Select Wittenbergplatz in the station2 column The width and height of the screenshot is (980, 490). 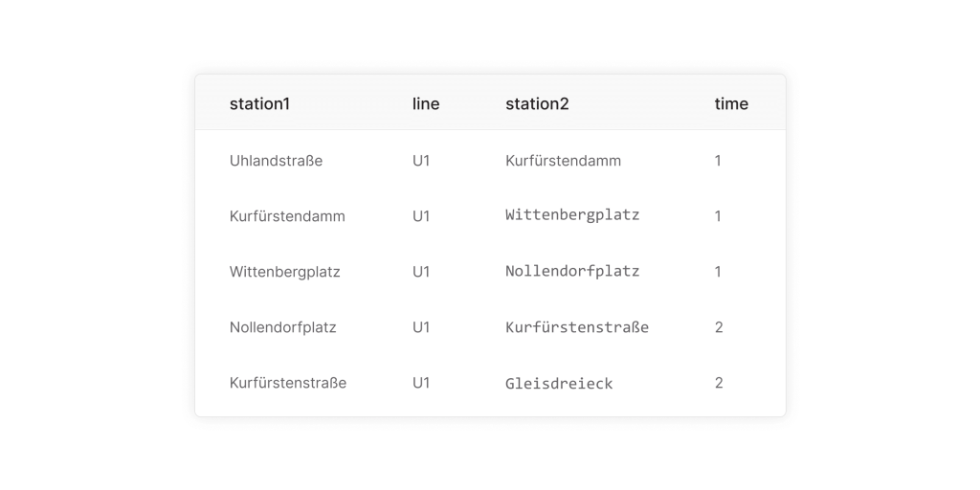[x=572, y=215]
